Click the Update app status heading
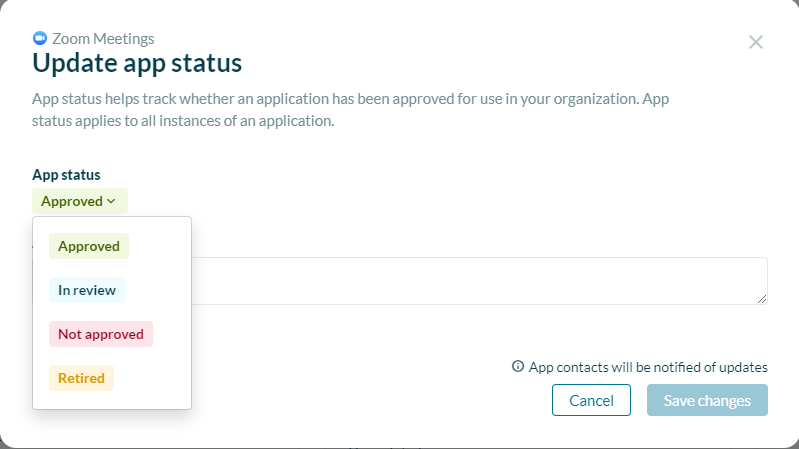The width and height of the screenshot is (799, 449). [x=137, y=63]
